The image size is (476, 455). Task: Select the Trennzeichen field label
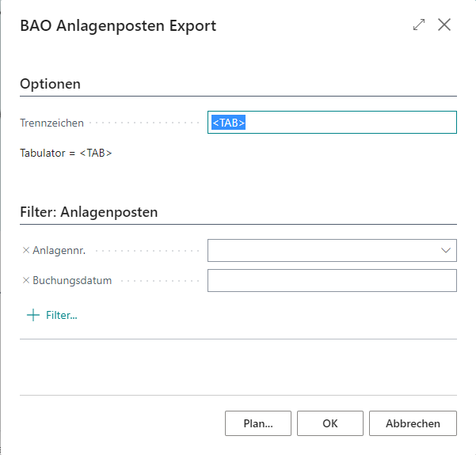(x=52, y=123)
